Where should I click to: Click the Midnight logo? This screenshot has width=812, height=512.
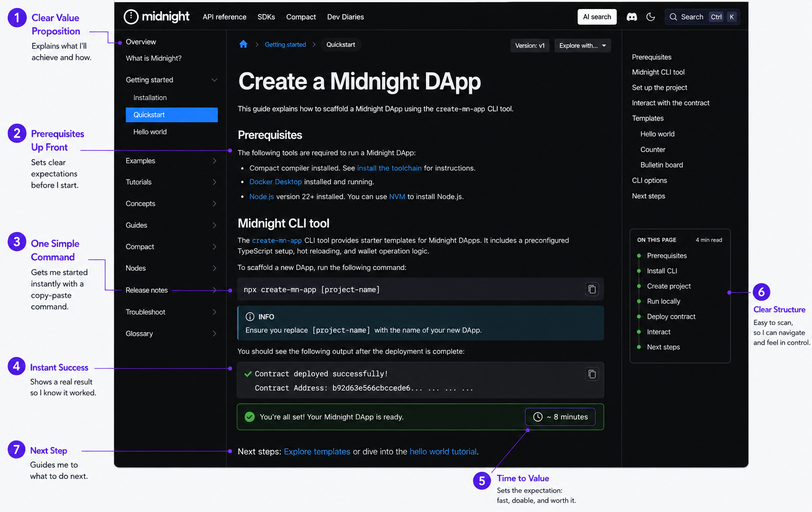(x=156, y=17)
